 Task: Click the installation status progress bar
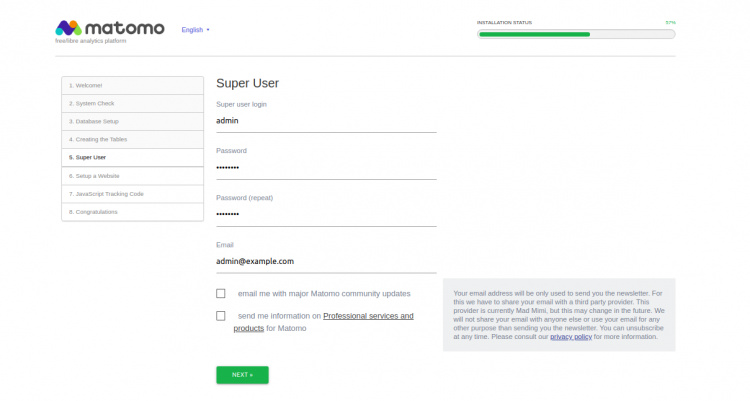tap(576, 34)
